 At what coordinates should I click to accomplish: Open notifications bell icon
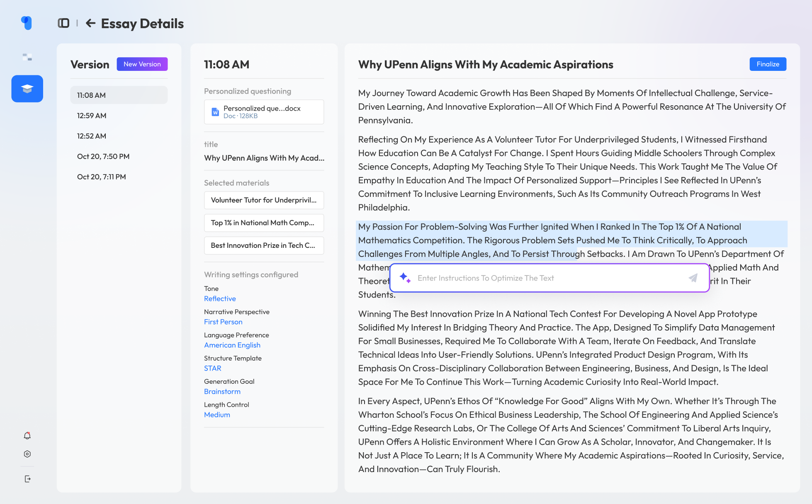point(27,436)
